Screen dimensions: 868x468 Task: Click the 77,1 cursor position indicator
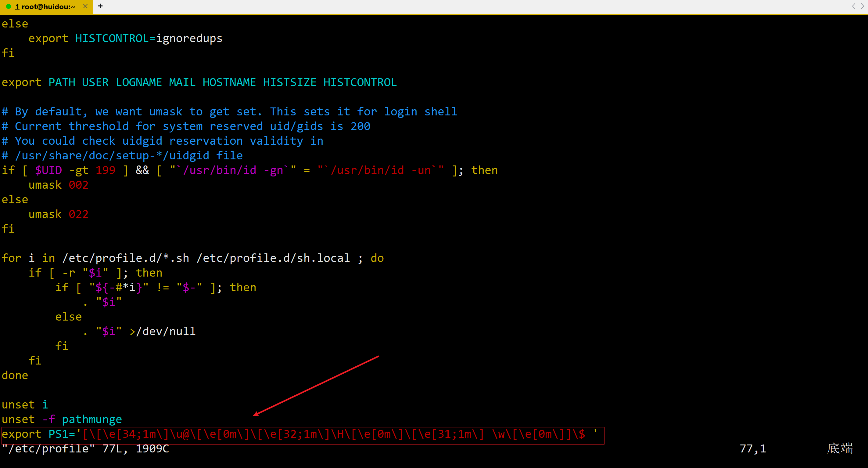[752, 449]
